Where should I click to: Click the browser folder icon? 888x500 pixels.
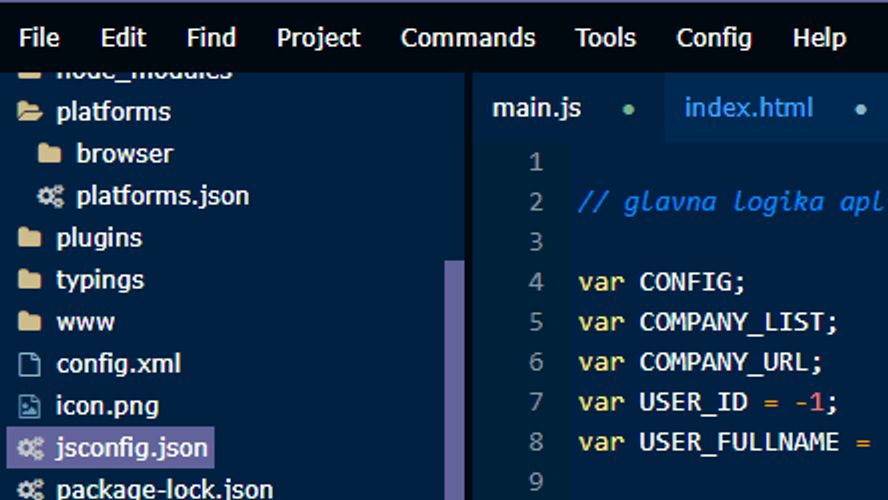point(49,154)
